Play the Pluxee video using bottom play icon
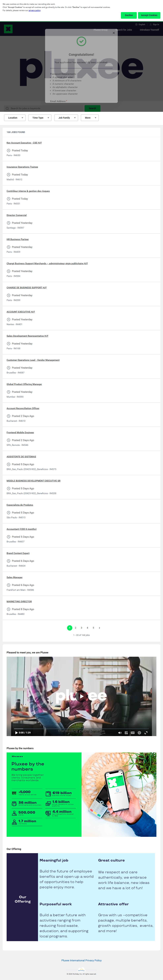Image resolution: width=163 pixels, height=980 pixels. click(x=16, y=732)
